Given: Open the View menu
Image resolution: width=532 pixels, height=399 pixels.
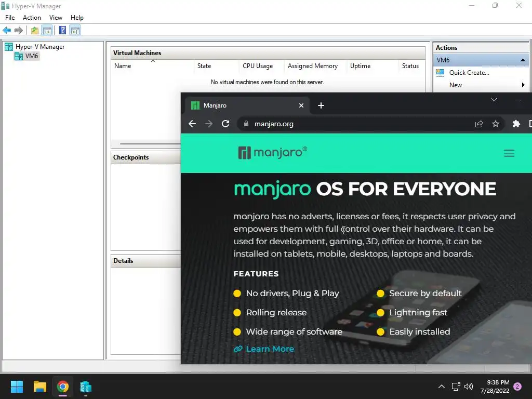Looking at the screenshot, I should click(56, 18).
